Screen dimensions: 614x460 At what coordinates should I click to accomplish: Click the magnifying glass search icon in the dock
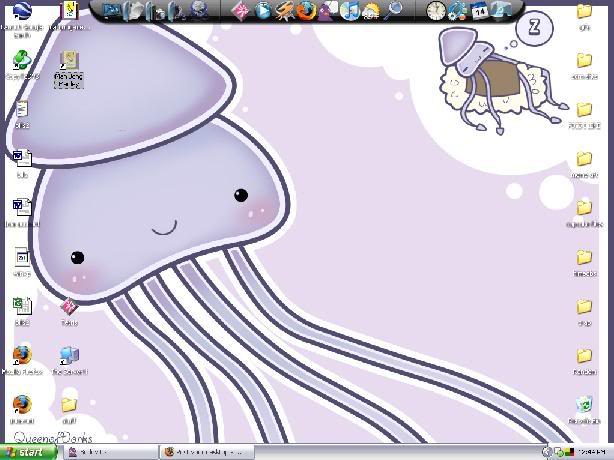pyautogui.click(x=392, y=11)
